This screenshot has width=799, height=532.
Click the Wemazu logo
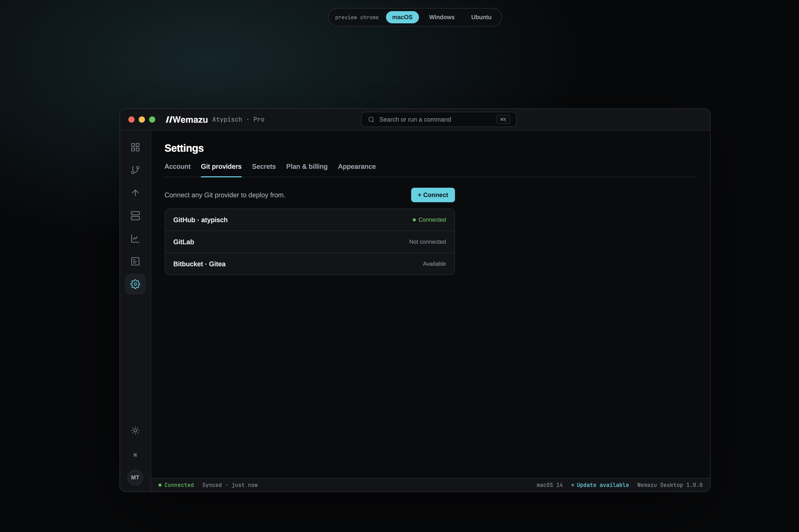coord(187,120)
